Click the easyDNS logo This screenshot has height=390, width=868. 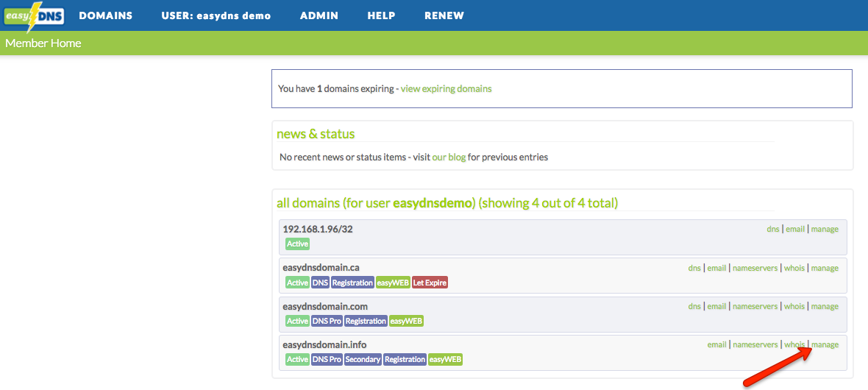(33, 15)
